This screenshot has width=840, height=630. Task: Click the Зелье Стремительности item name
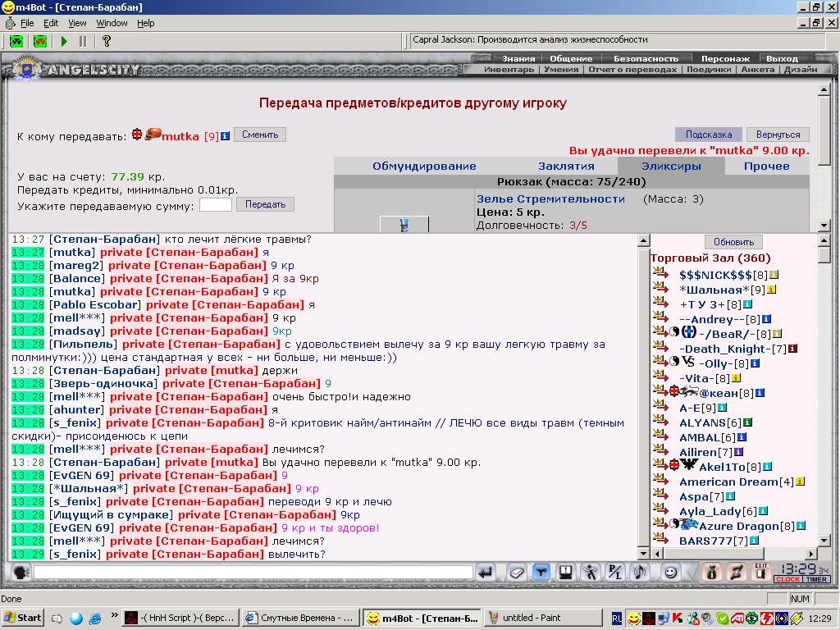550,199
